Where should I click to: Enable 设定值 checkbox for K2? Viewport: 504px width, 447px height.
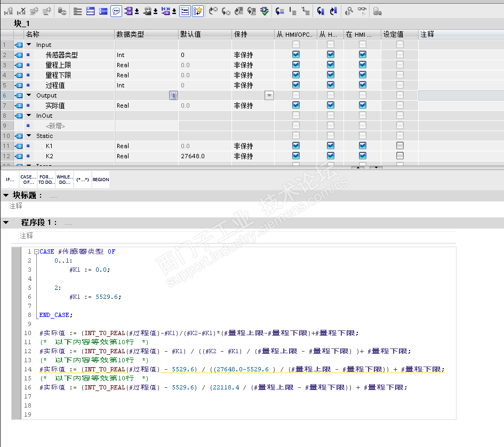coord(400,156)
